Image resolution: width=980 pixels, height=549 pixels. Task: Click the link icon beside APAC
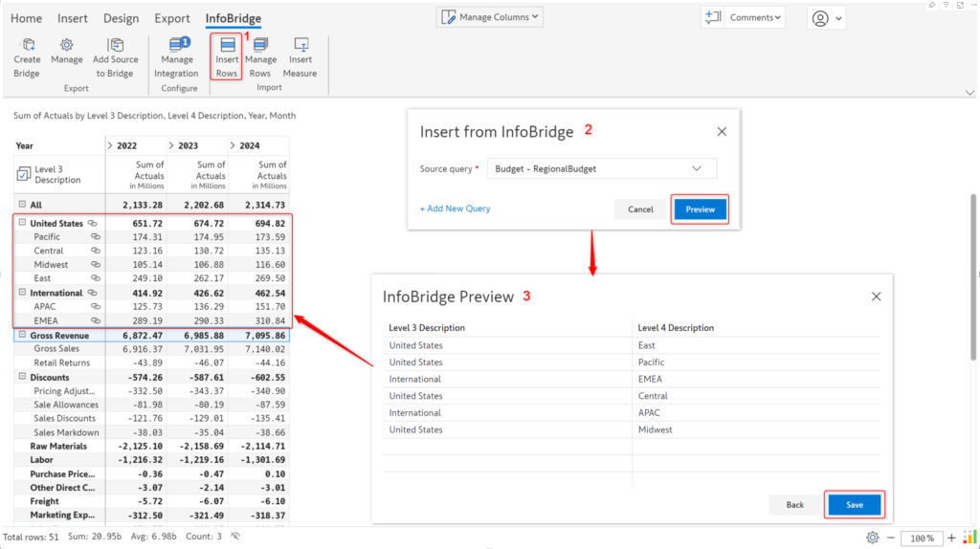tap(96, 306)
